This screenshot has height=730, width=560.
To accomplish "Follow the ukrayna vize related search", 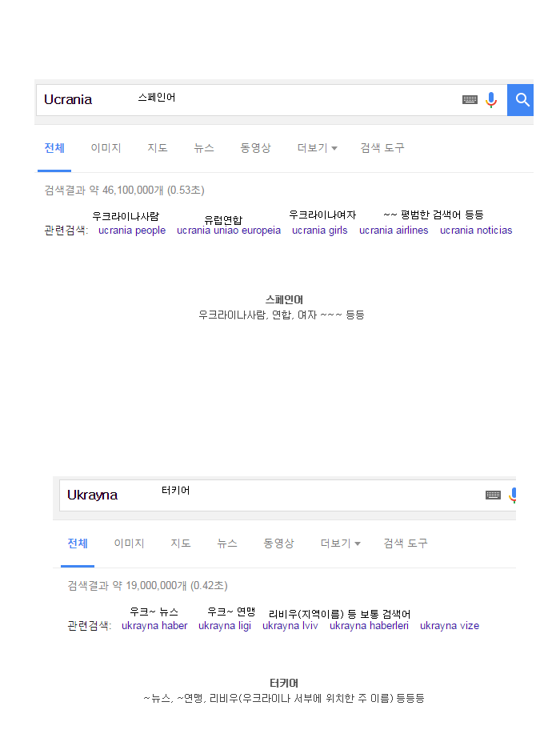I will click(450, 626).
